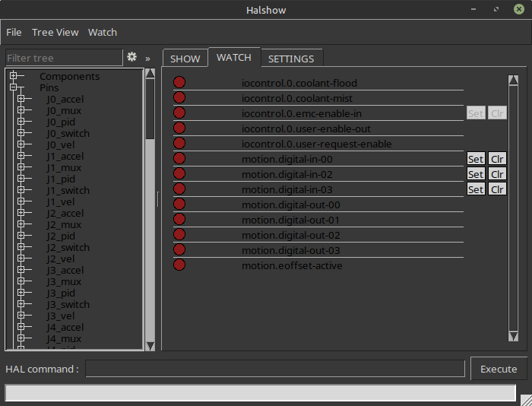Viewport: 532px width, 406px height.
Task: Expand the Components tree node
Action: point(13,76)
